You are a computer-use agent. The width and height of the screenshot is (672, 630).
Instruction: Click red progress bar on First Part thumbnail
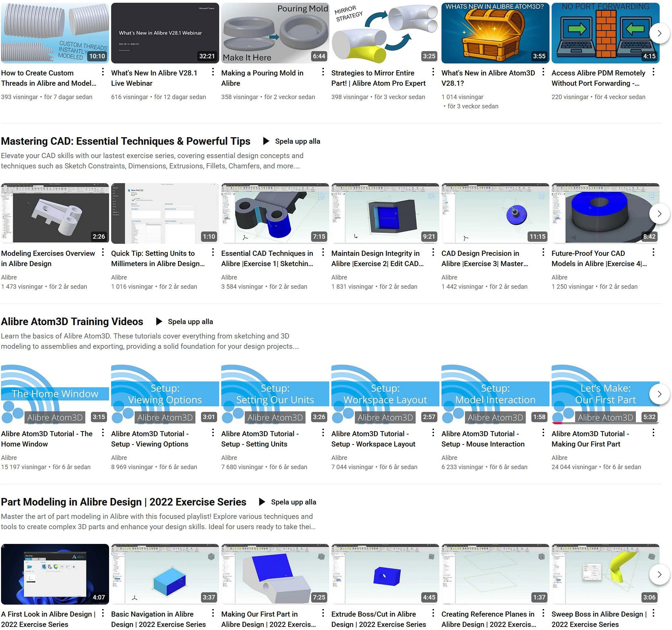click(557, 423)
